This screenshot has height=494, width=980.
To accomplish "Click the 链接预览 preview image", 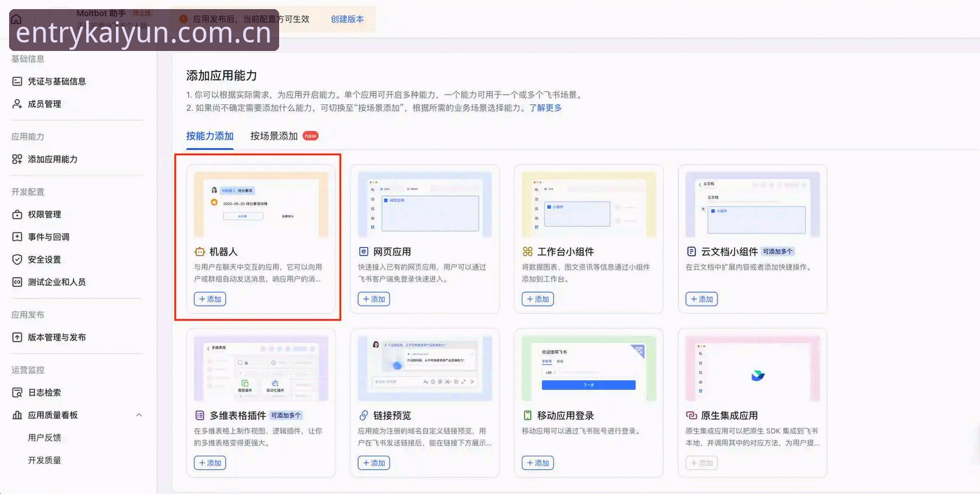I will pos(425,368).
